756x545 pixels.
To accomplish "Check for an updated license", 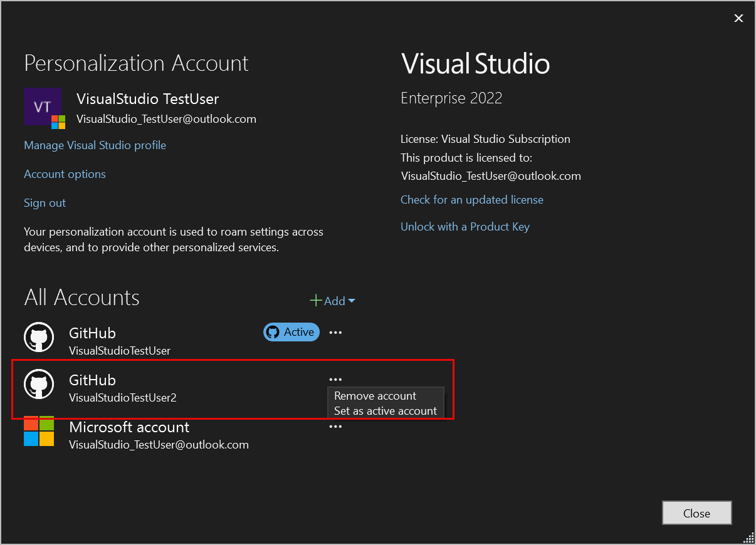I will pyautogui.click(x=471, y=199).
